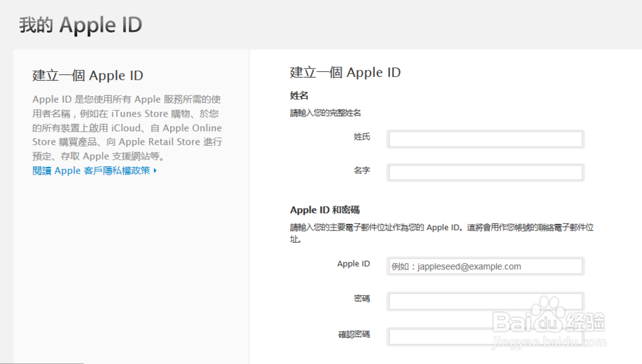Click the 請輸入您的完整姓名 instruction text
Image resolution: width=642 pixels, height=364 pixels.
325,113
